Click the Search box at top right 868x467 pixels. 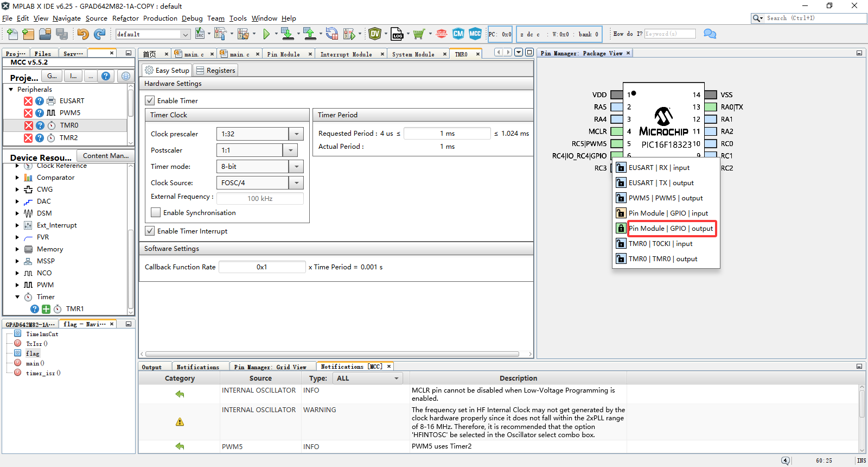pos(809,18)
